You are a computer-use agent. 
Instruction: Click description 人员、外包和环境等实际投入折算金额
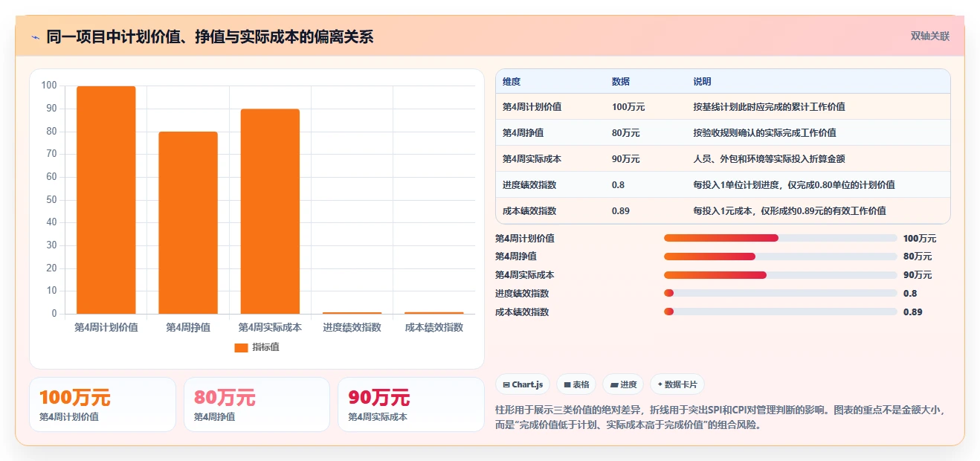click(769, 159)
